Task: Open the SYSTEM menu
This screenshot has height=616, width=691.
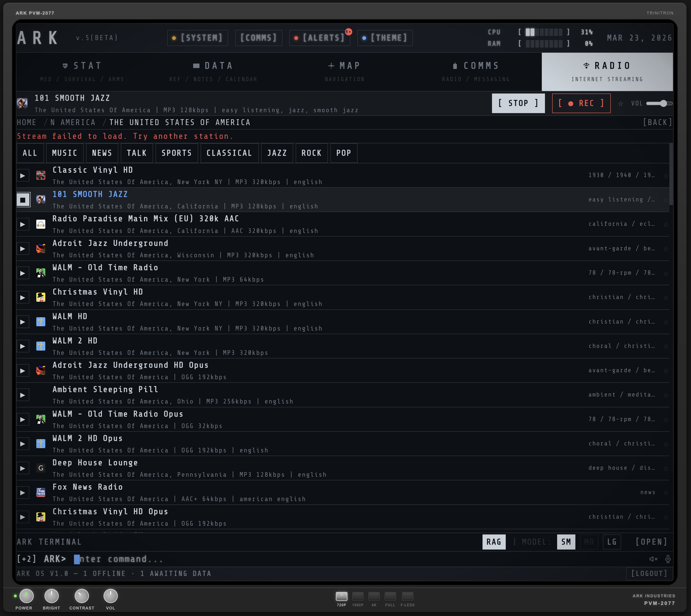Action: point(197,38)
